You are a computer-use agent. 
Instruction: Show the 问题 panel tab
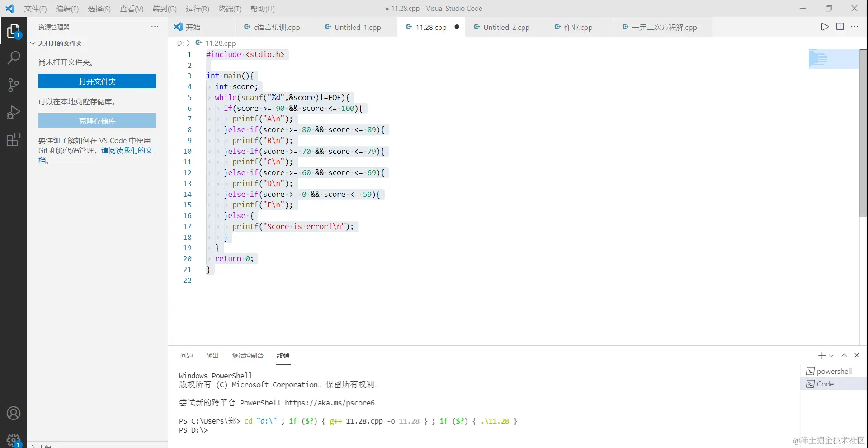coord(186,356)
